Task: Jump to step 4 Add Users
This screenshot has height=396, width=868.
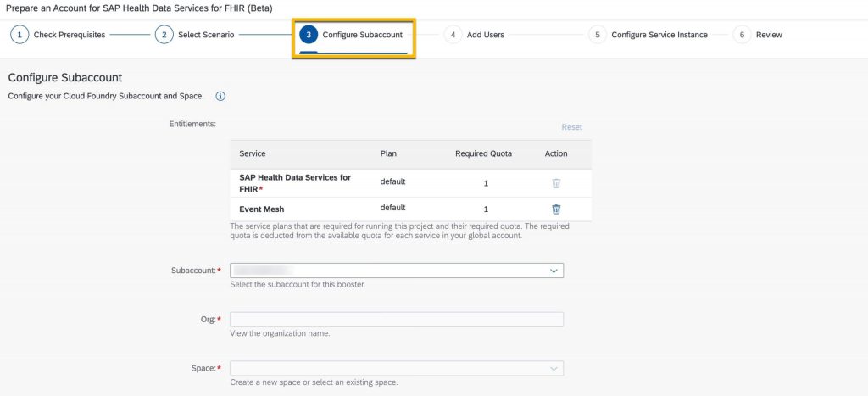Action: 475,35
